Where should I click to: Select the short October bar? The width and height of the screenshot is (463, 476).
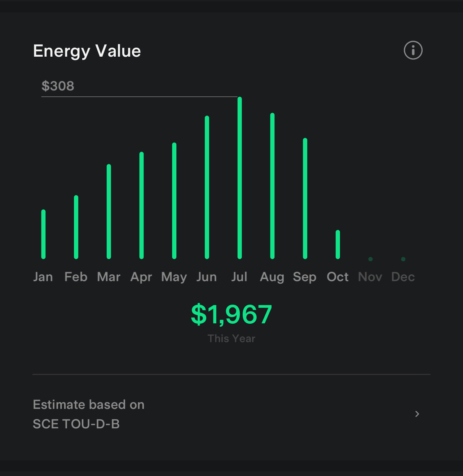click(x=338, y=244)
